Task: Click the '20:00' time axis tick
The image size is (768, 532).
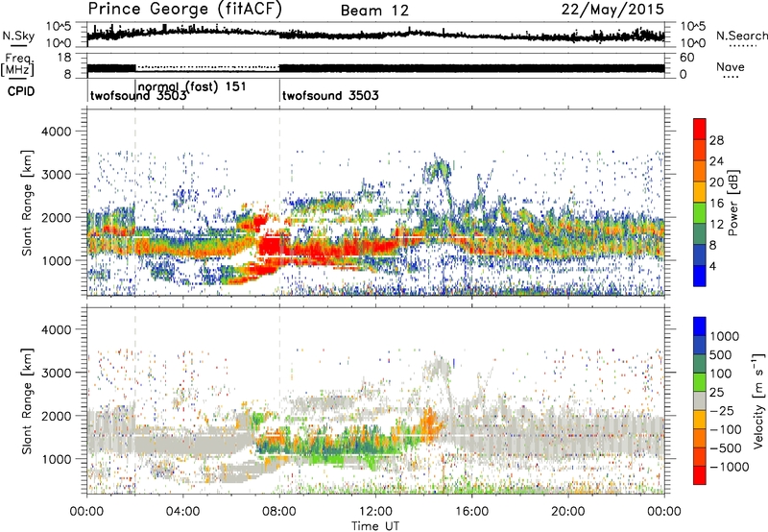Action: pyautogui.click(x=567, y=512)
